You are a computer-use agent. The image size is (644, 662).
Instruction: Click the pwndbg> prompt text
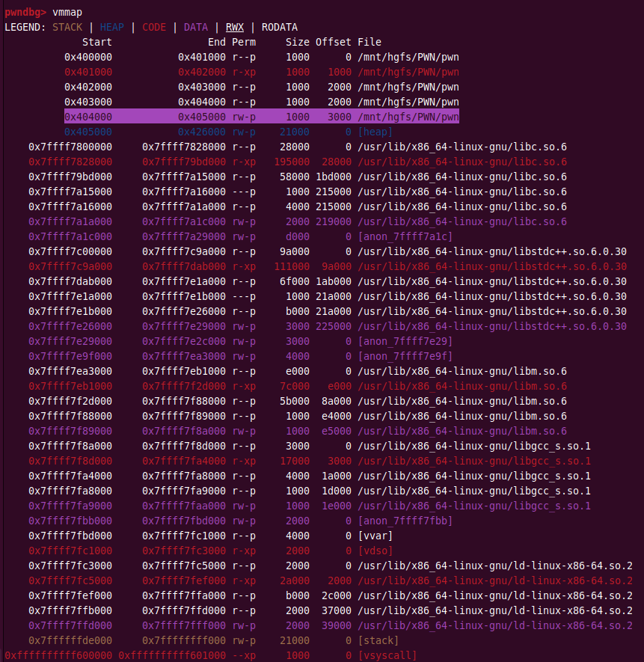25,12
